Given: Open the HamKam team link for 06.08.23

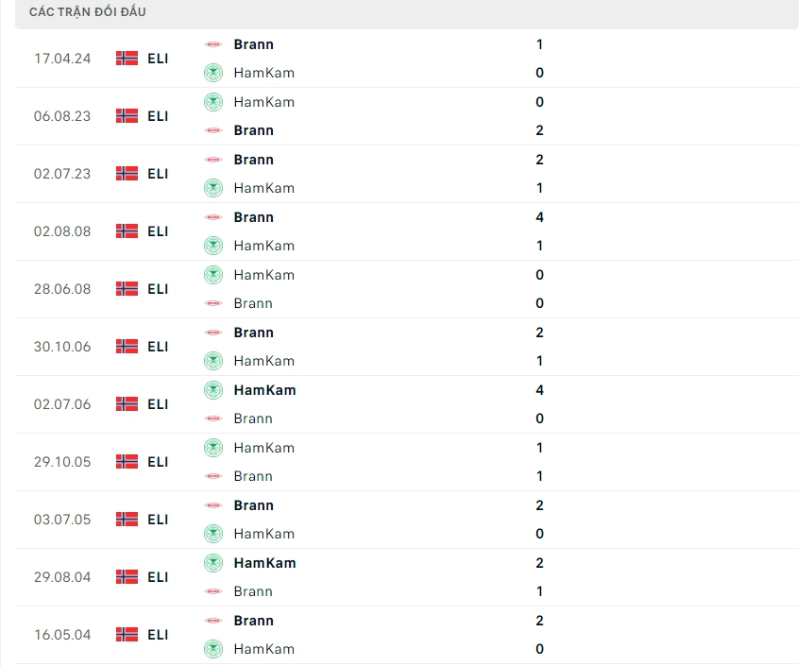Looking at the screenshot, I should pyautogui.click(x=263, y=102).
